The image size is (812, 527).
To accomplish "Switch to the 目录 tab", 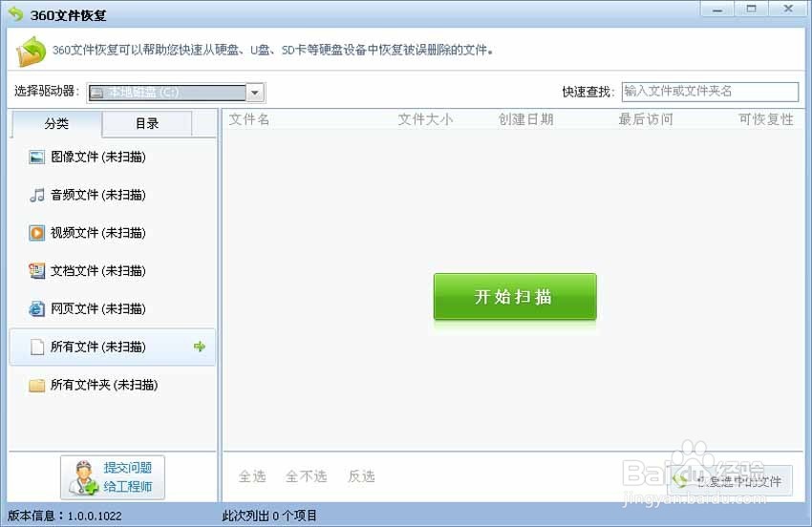I will [147, 124].
